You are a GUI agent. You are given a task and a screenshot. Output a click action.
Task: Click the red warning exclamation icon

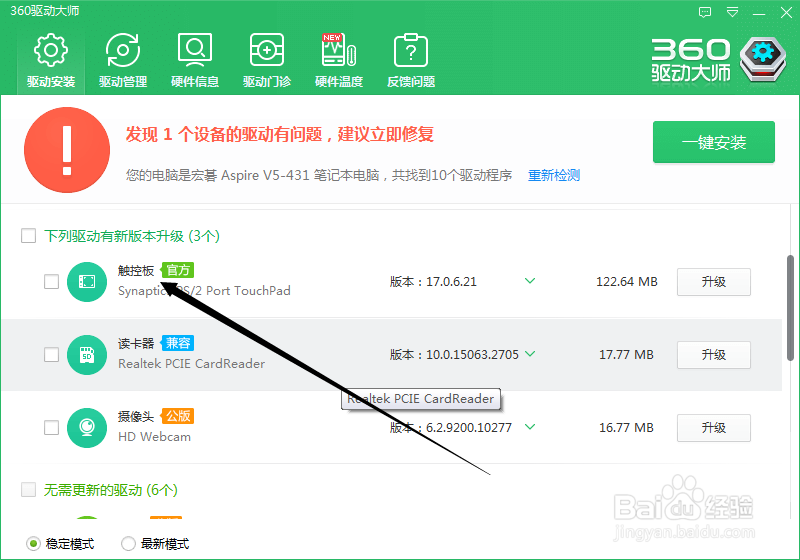pyautogui.click(x=67, y=150)
